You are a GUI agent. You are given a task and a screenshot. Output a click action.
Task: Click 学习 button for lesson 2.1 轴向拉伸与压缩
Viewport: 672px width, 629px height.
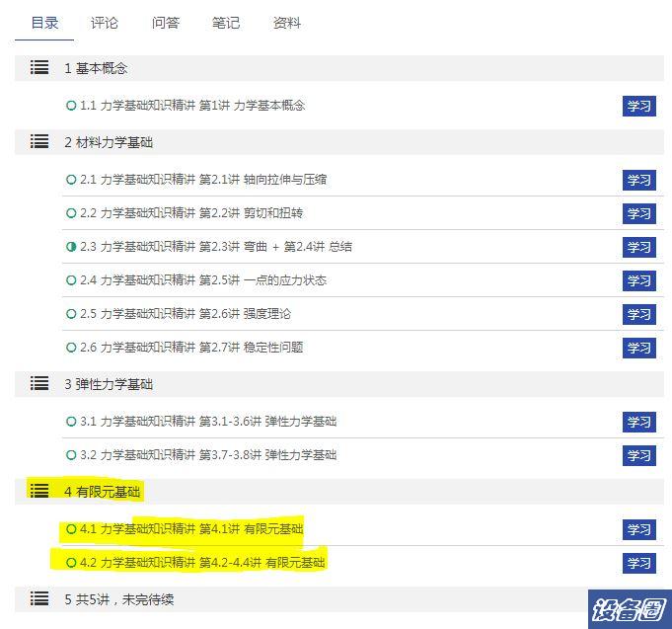point(639,180)
